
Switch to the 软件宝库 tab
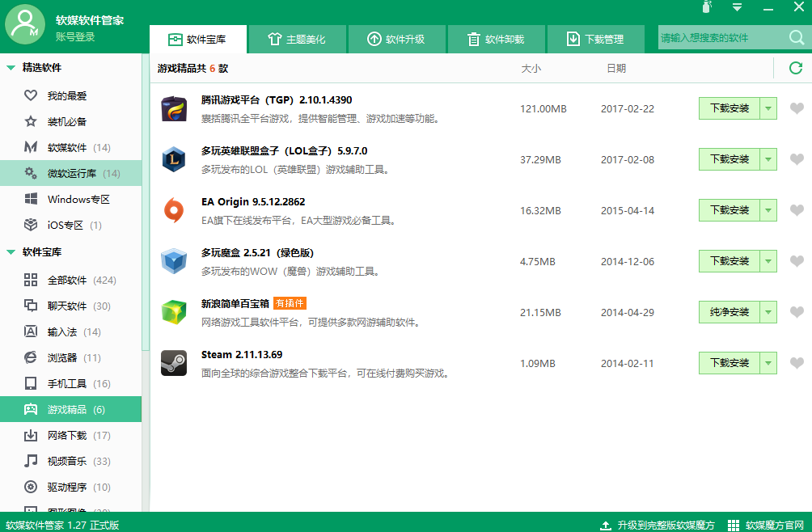[198, 40]
